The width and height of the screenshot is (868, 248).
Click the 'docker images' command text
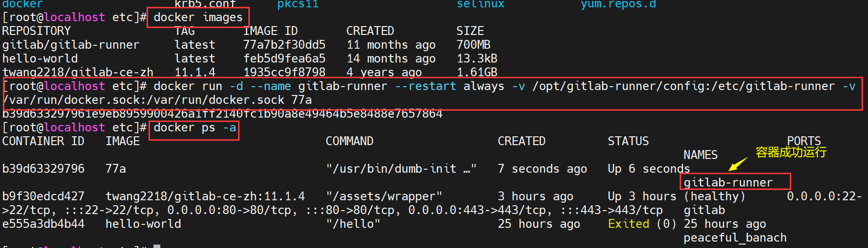click(198, 18)
